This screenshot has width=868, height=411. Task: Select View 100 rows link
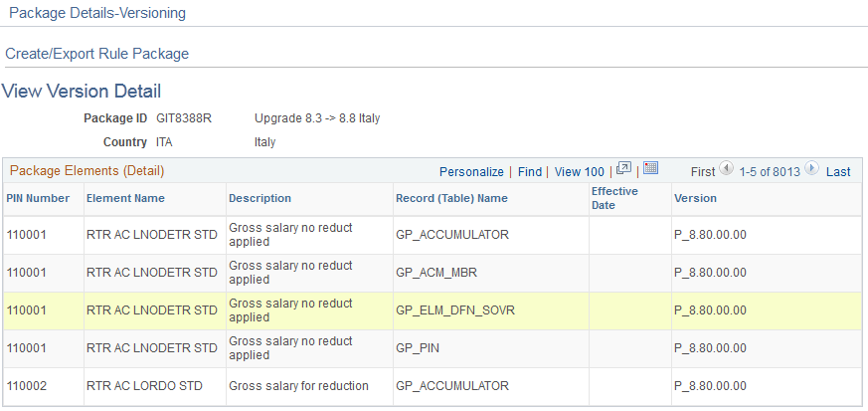point(579,172)
